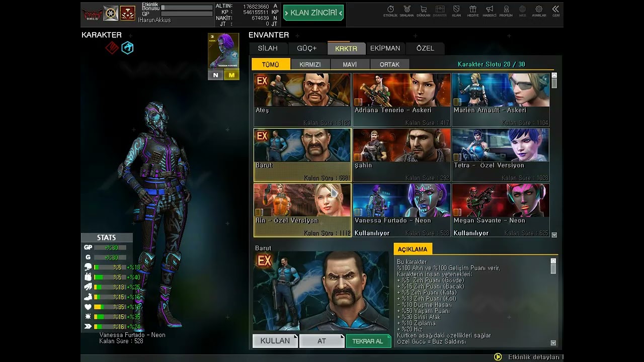Filter characters by Kırmızı
This screenshot has height=362, width=644.
[x=310, y=64]
